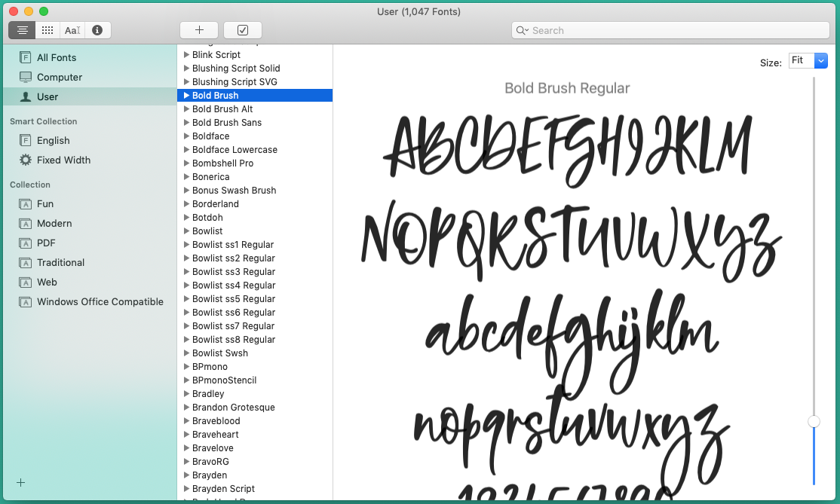Viewport: 840px width, 504px height.
Task: Select Computer library in sidebar
Action: pos(90,77)
